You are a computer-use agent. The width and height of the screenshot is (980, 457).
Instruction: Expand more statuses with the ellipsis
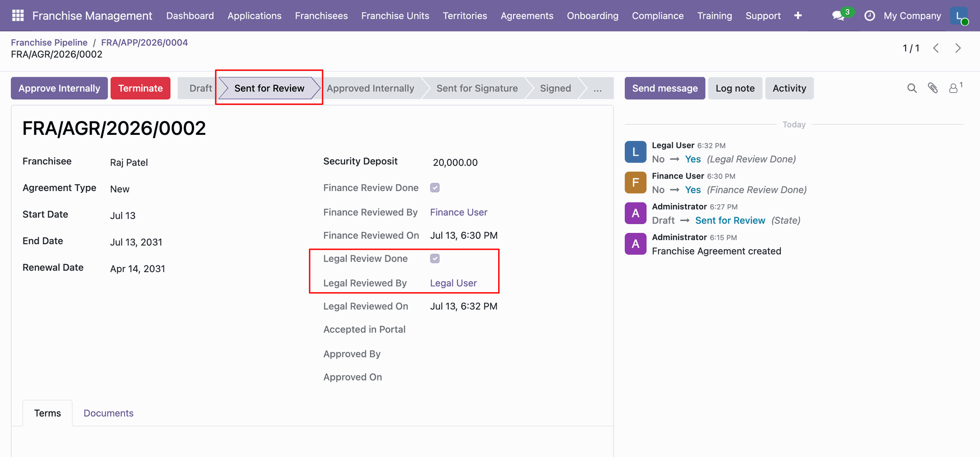tap(597, 88)
